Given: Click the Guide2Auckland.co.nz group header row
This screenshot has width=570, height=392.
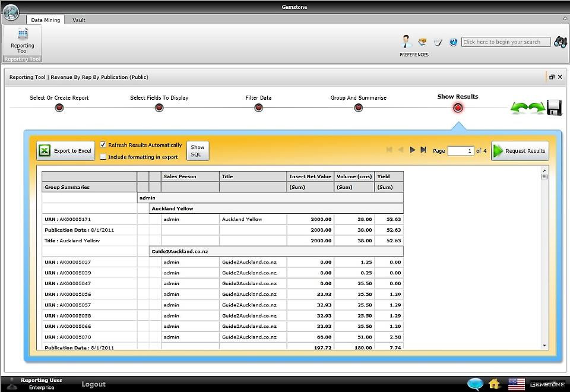Looking at the screenshot, I should coord(276,251).
